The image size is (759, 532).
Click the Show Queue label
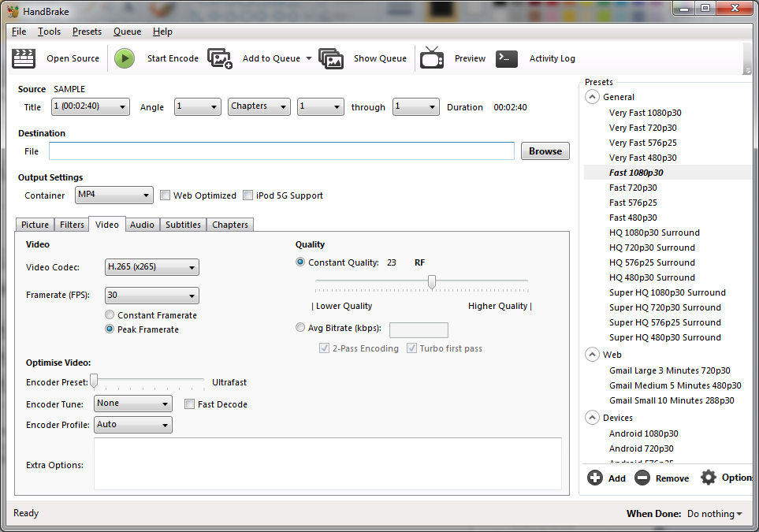(380, 58)
